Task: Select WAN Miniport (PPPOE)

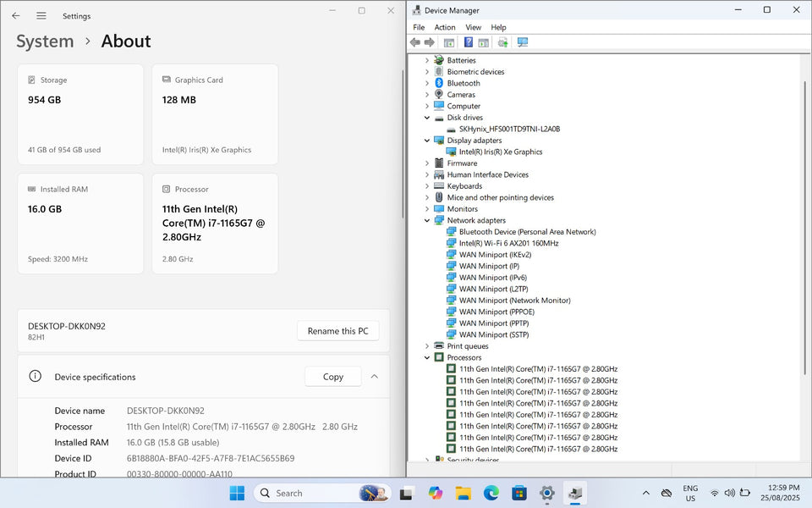Action: (x=497, y=312)
